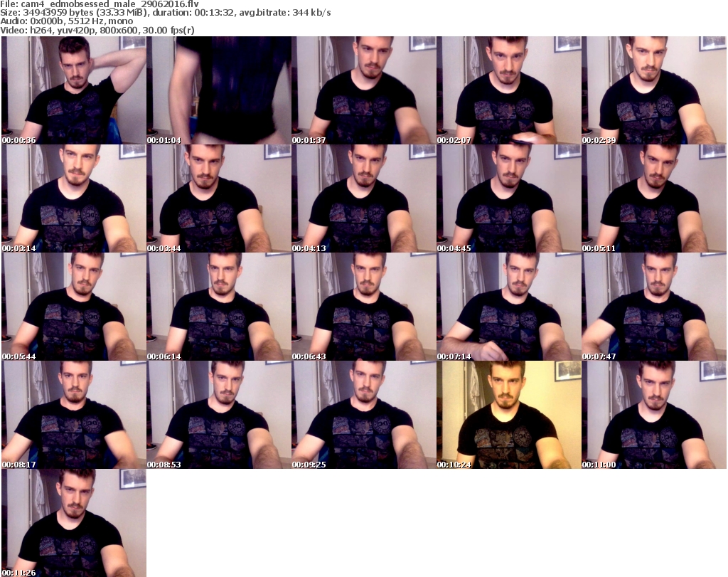Screen dimensions: 728x577
Task: Select the thumbnail stamped 00:08:17
Action: (x=74, y=415)
